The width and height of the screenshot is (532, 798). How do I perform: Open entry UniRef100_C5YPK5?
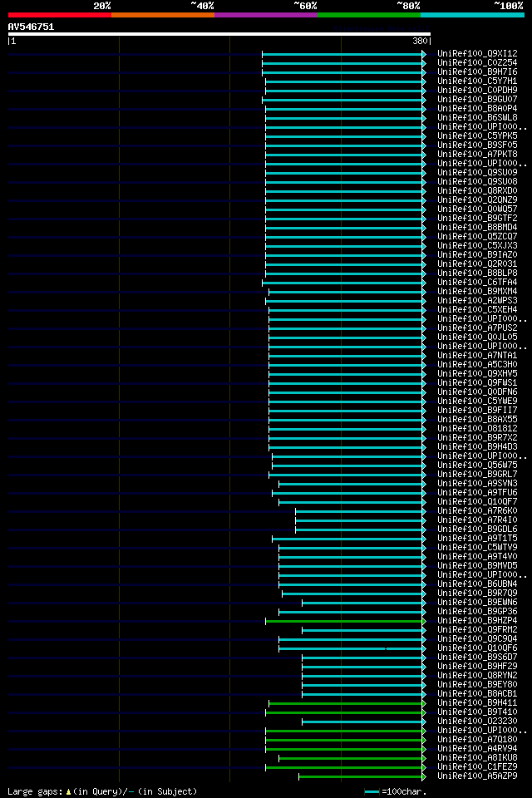pyautogui.click(x=477, y=135)
